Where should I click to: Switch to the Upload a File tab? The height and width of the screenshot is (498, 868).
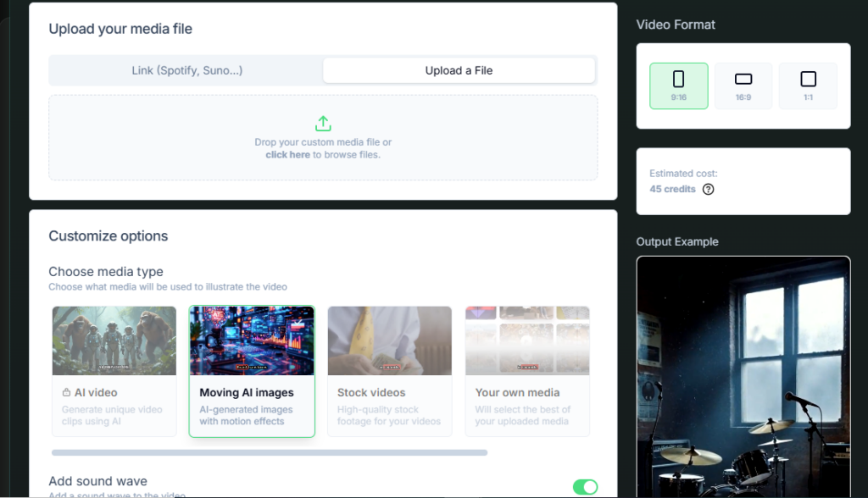click(x=459, y=70)
